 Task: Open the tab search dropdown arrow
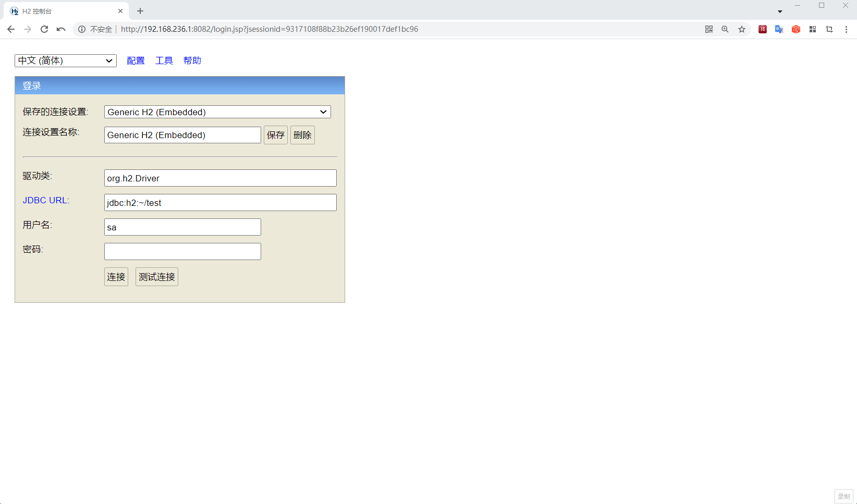pyautogui.click(x=780, y=11)
